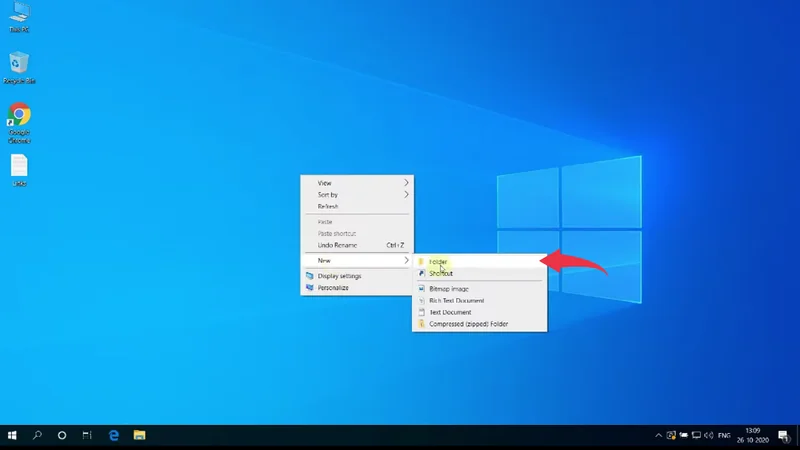Open Task View on the taskbar
This screenshot has height=450, width=800.
coord(88,436)
